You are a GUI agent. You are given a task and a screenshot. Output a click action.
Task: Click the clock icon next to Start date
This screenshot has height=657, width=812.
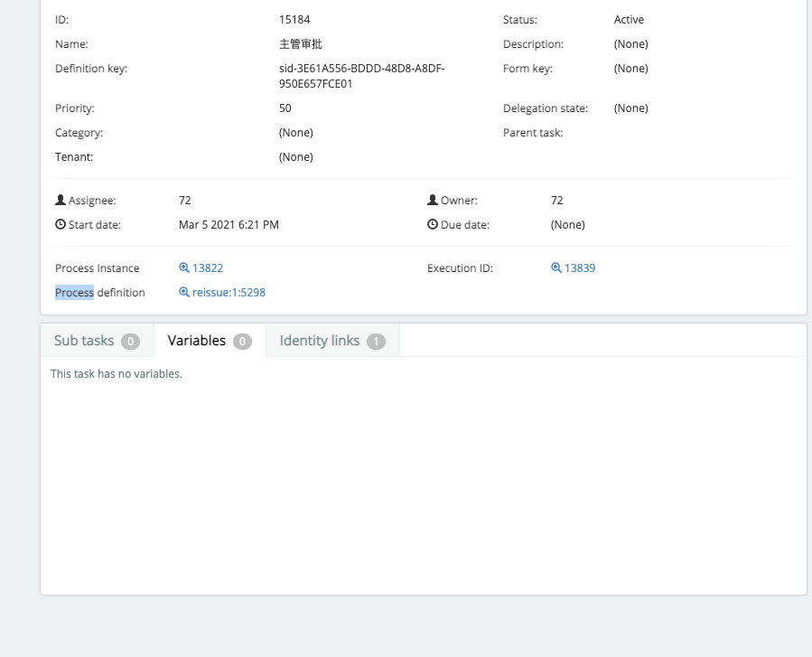coord(60,223)
